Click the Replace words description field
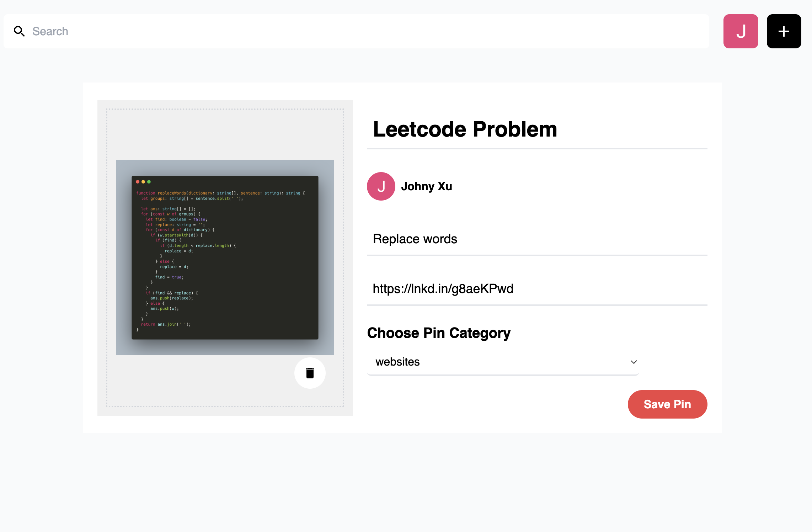 (x=537, y=239)
